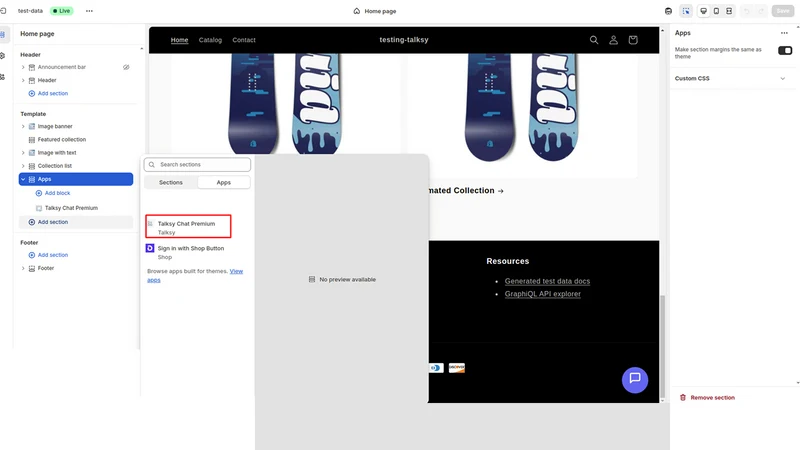The width and height of the screenshot is (800, 450).
Task: Expand the Collection list section
Action: tap(23, 166)
